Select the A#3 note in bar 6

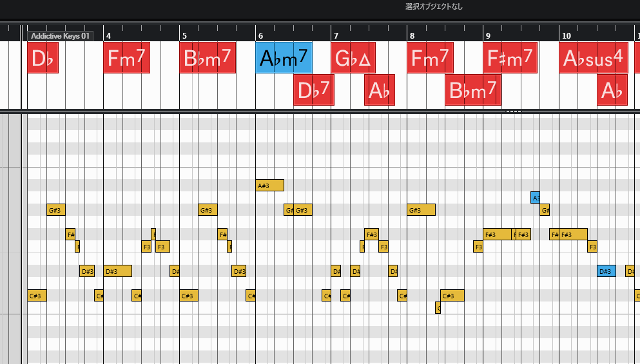pyautogui.click(x=269, y=186)
